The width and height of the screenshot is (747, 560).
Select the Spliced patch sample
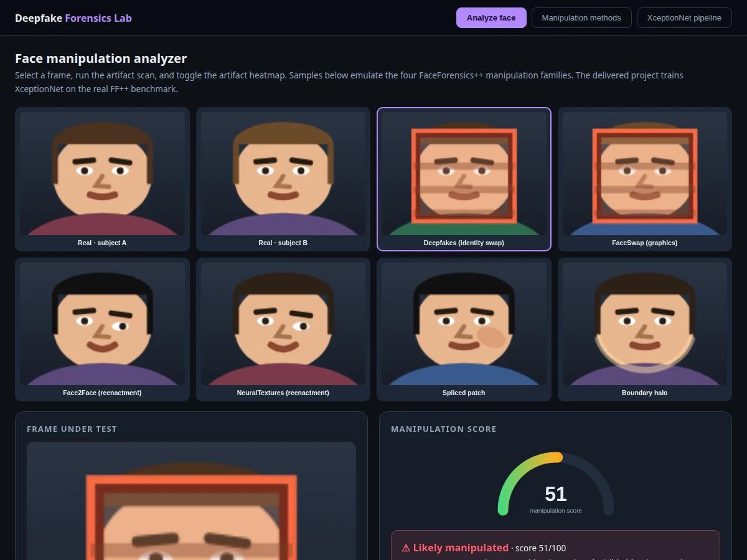464,329
